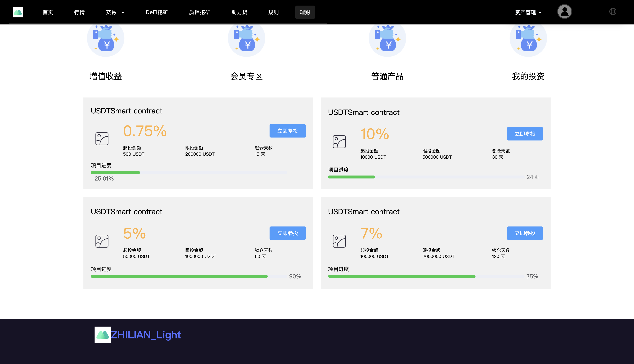Switch to the 理财 tab

coord(305,12)
